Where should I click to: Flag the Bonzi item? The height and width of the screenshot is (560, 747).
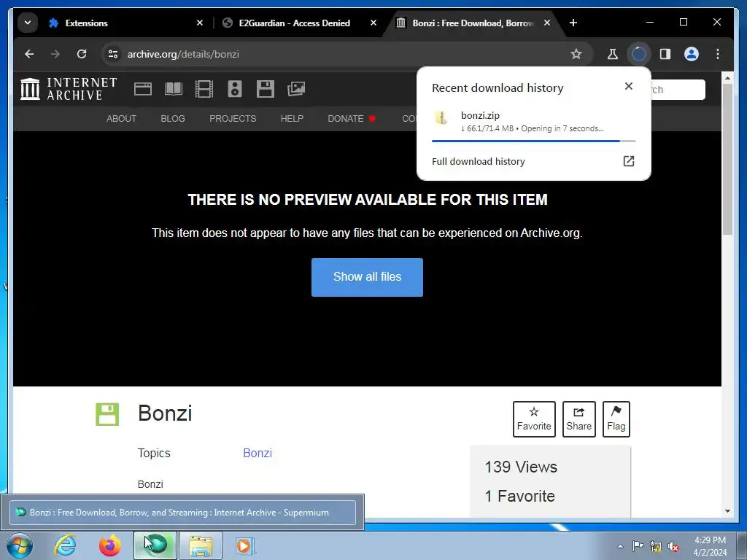616,419
